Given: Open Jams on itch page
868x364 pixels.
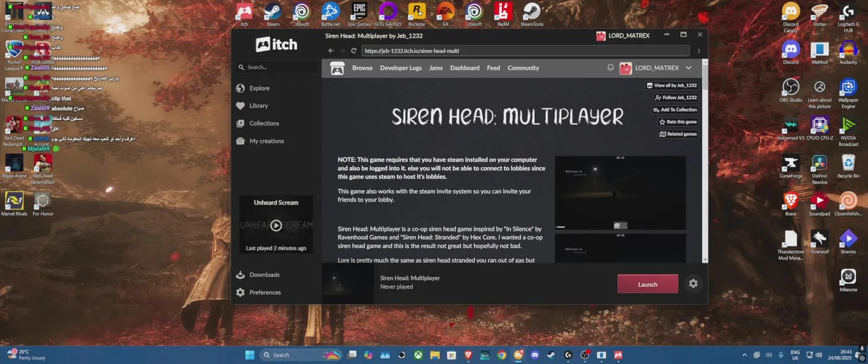Looking at the screenshot, I should point(436,68).
